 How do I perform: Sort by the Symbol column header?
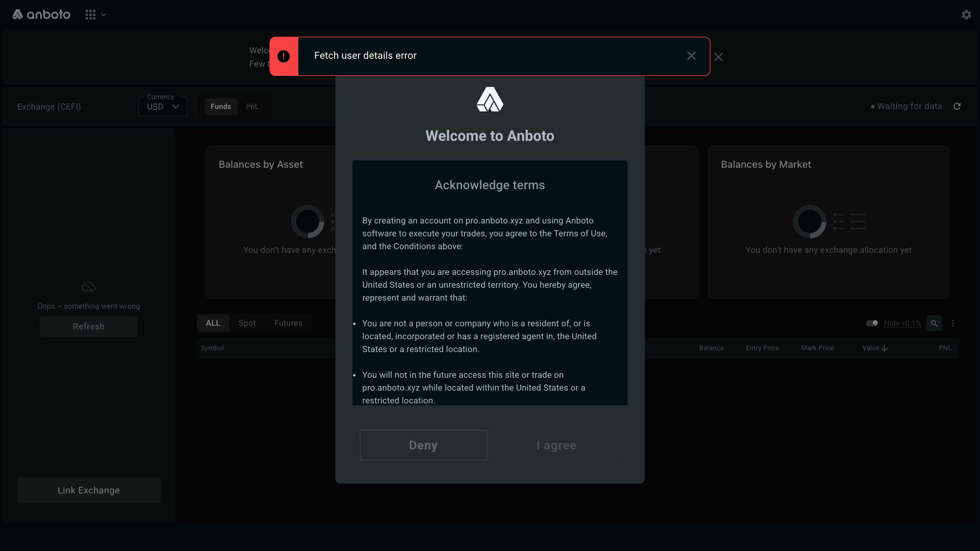212,348
